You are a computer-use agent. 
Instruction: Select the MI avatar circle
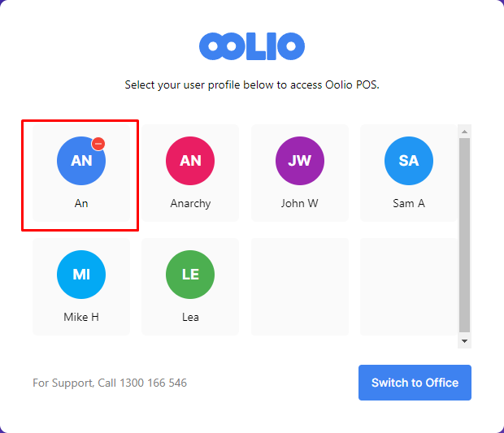click(x=81, y=275)
